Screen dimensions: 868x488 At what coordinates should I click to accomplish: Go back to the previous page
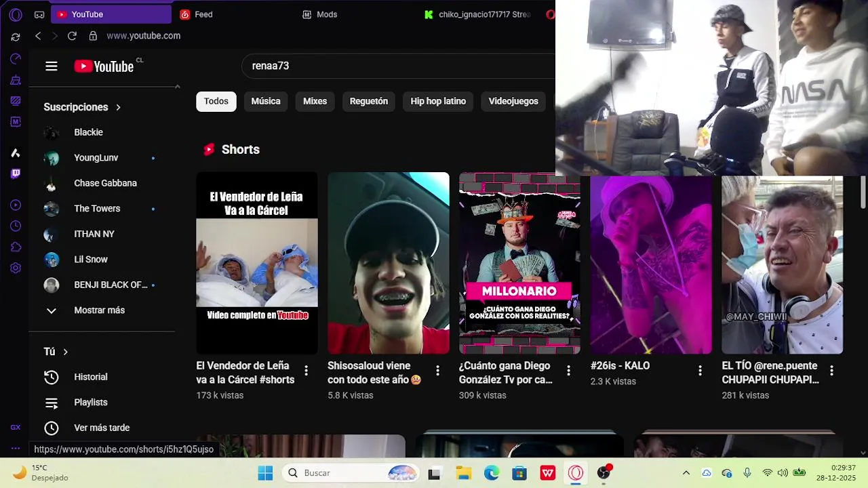pyautogui.click(x=38, y=36)
